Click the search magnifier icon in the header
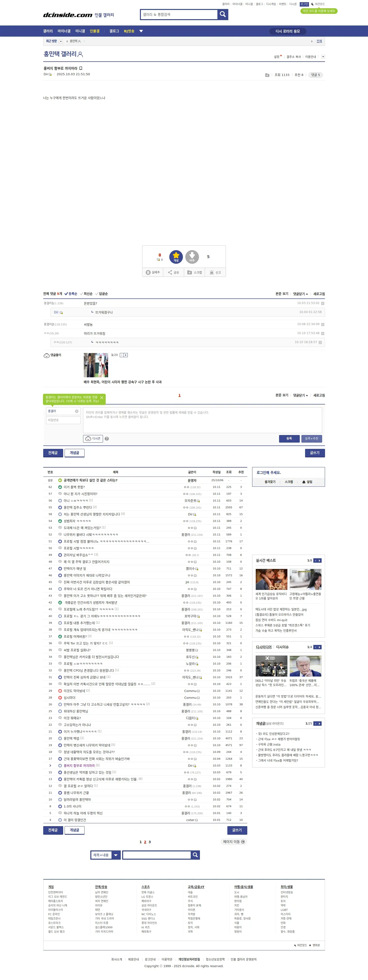Viewport: 368px width, 980px height. (223, 15)
